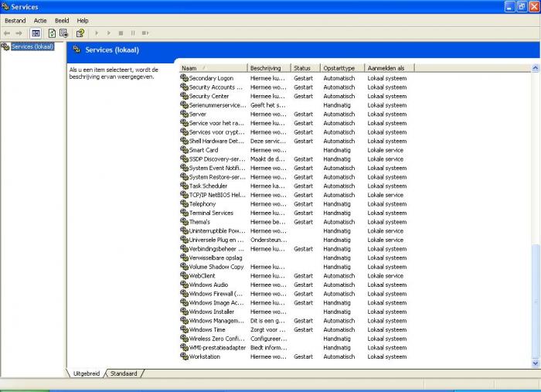Open the Actie menu
541x392 pixels.
[x=40, y=21]
